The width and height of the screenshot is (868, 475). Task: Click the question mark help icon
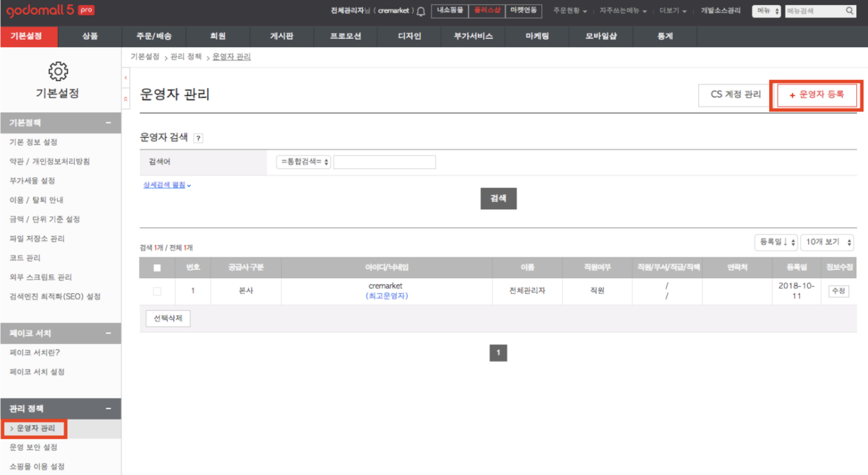tap(198, 138)
